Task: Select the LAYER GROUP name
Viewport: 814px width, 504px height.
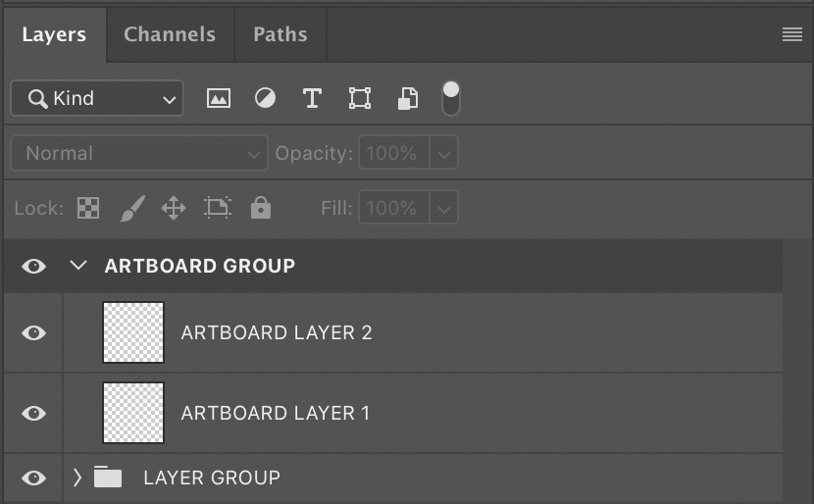Action: (212, 478)
